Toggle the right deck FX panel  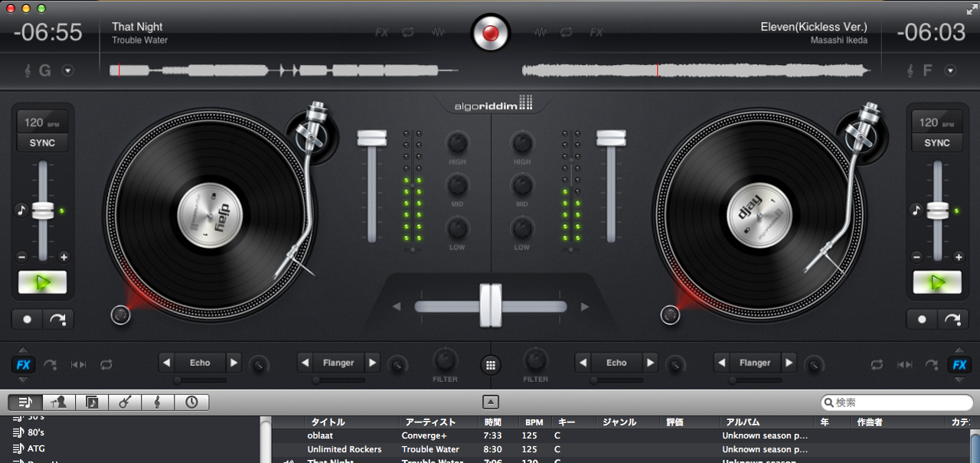coord(958,364)
